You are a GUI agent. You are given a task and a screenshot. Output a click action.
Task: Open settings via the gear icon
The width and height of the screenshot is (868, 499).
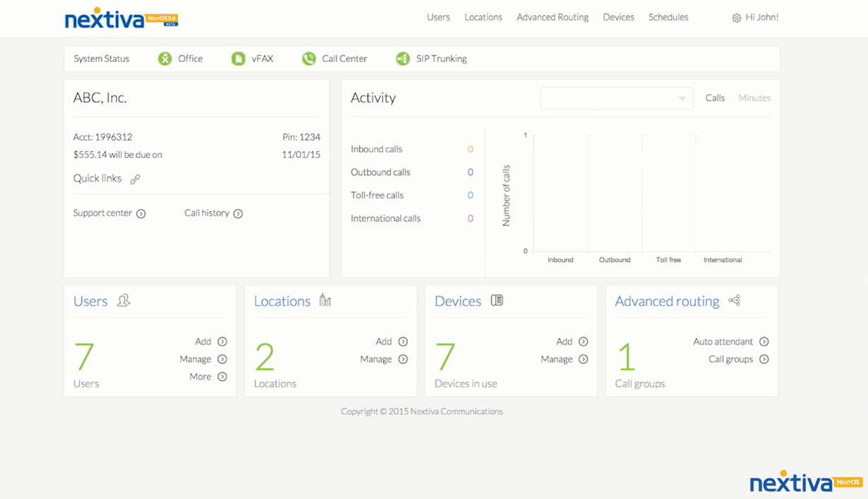coord(736,18)
